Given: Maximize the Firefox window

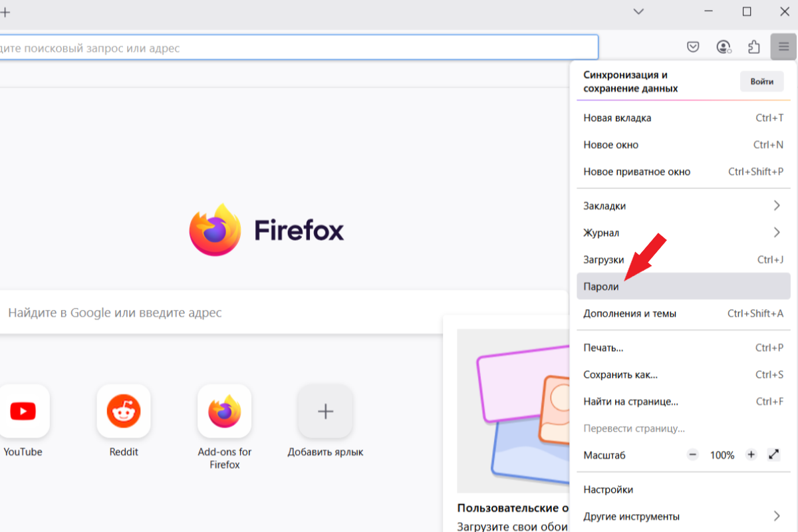Looking at the screenshot, I should point(747,11).
